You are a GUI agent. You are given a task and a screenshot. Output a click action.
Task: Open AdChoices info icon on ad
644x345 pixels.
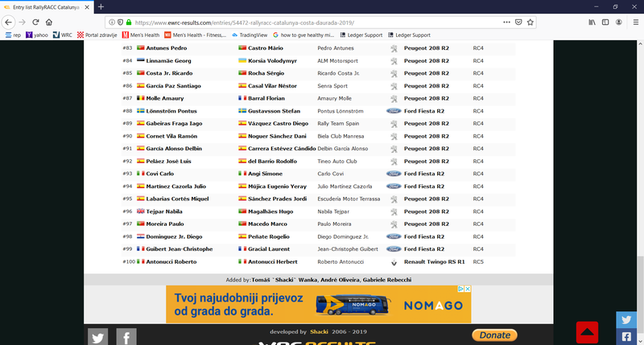tap(460, 289)
